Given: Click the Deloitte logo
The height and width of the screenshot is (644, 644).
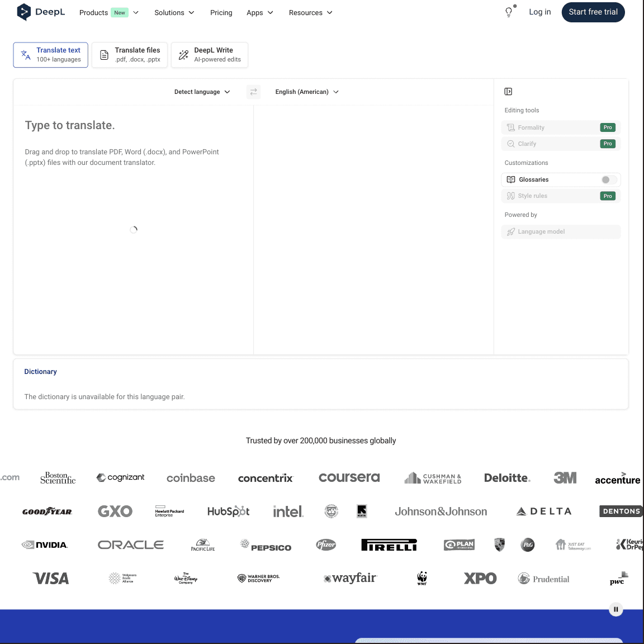Looking at the screenshot, I should (507, 477).
